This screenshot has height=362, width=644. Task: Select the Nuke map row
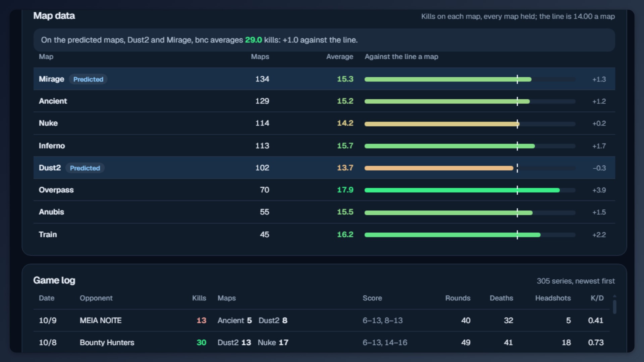(x=324, y=123)
